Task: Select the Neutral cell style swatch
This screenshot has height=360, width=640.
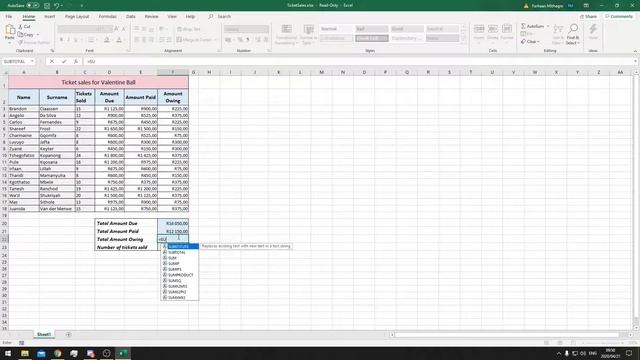Action: [442, 29]
